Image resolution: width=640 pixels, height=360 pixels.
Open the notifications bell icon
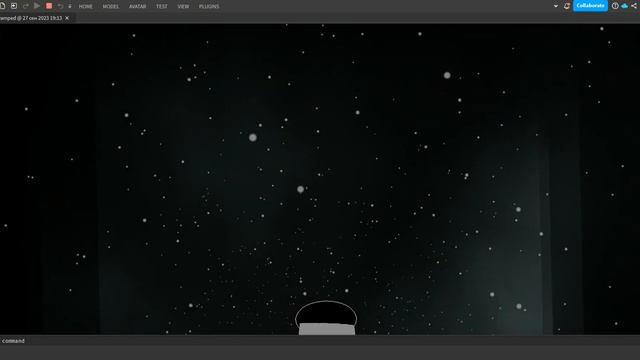(x=567, y=6)
